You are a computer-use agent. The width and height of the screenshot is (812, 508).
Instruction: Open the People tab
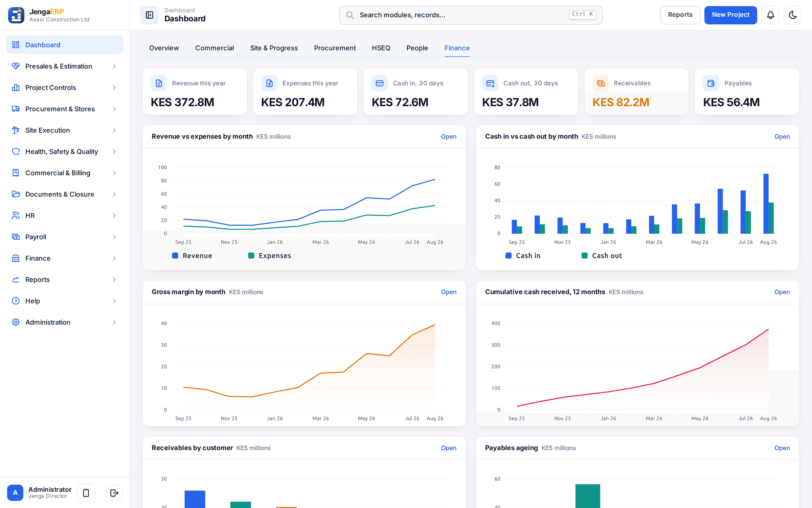[417, 48]
